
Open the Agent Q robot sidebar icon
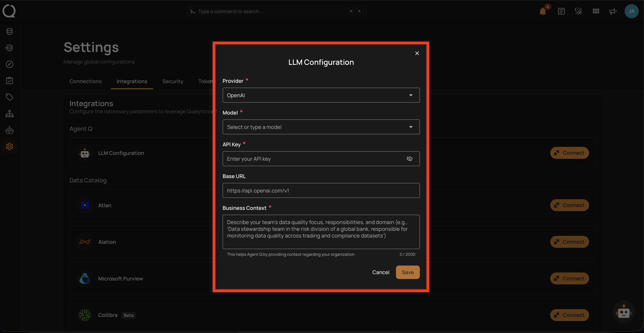click(10, 130)
